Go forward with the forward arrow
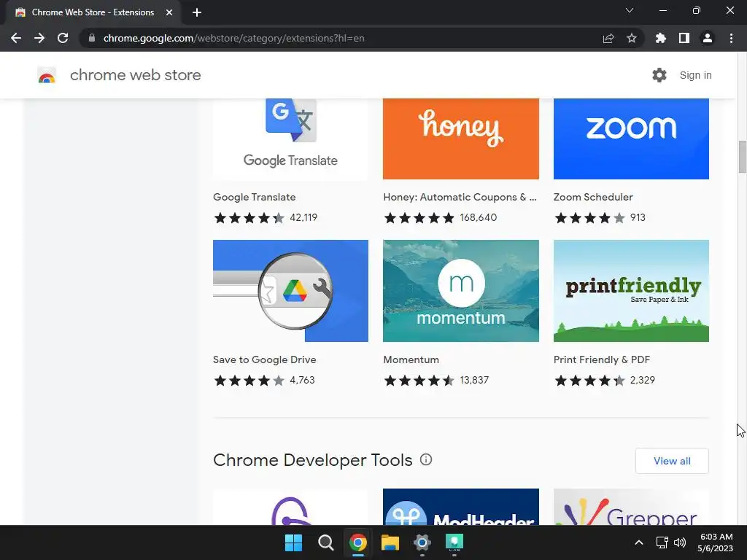Viewport: 747px width, 560px height. [39, 38]
